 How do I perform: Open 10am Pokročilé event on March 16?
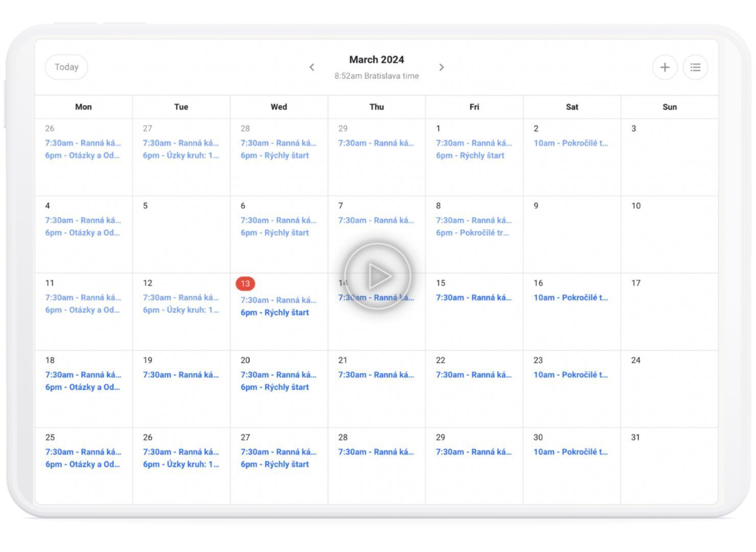click(x=571, y=297)
